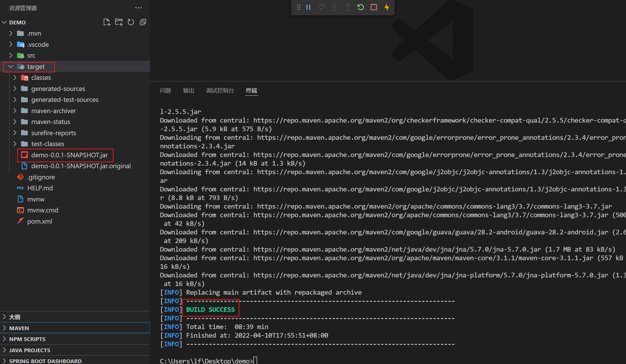The image size is (626, 364).
Task: Restart the debug session
Action: (x=361, y=7)
